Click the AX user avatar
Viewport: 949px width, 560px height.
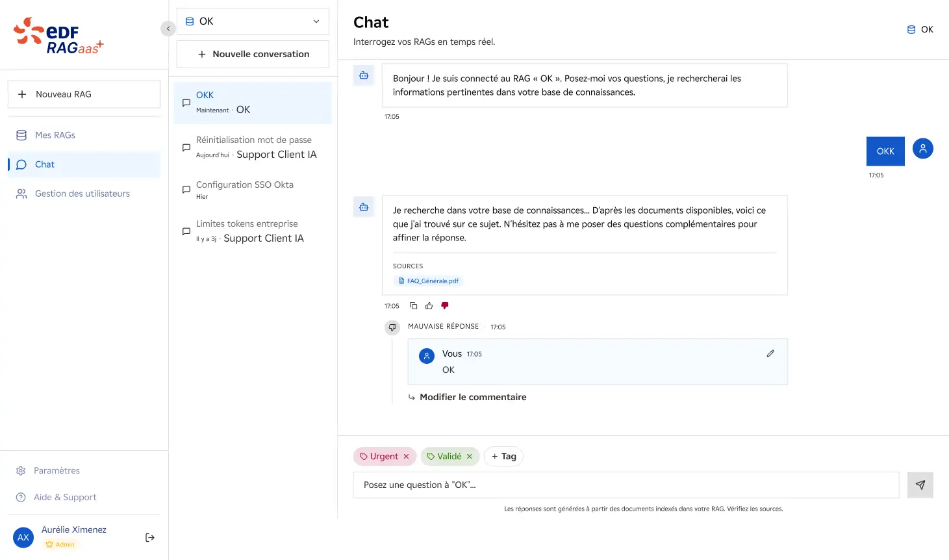[23, 537]
